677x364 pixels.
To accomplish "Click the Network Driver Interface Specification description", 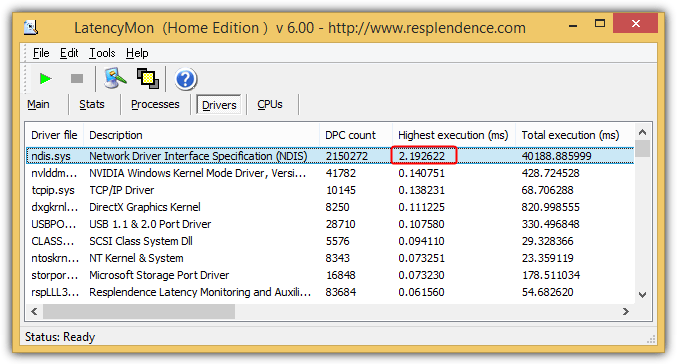I will 198,156.
